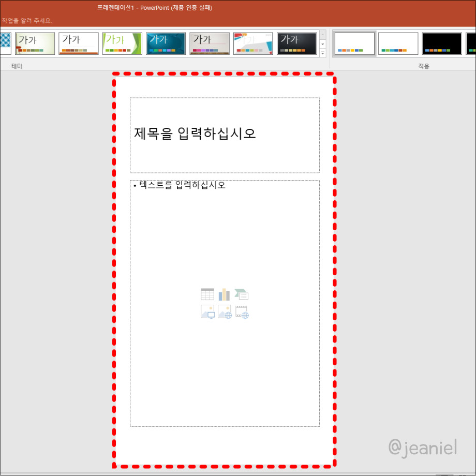The height and width of the screenshot is (476, 476).
Task: Apply the blue teal theme thumbnail
Action: point(166,43)
